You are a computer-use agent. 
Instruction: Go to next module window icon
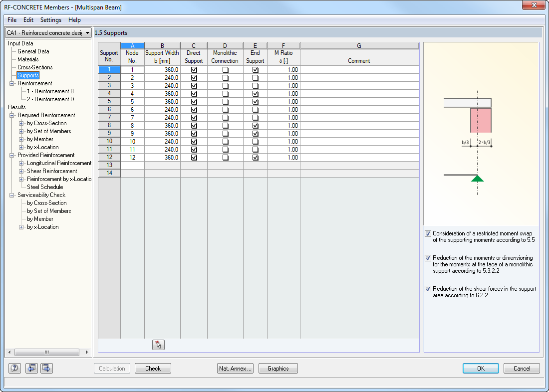(x=46, y=368)
